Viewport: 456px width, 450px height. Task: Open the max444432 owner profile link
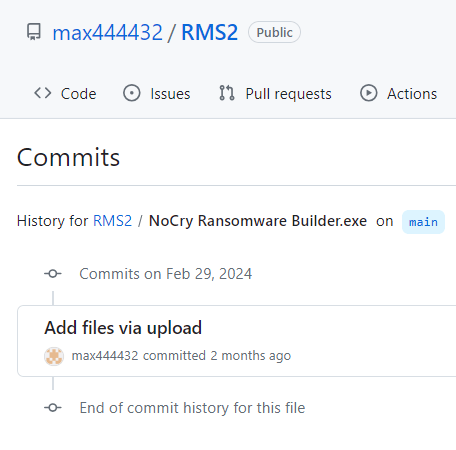click(x=107, y=33)
